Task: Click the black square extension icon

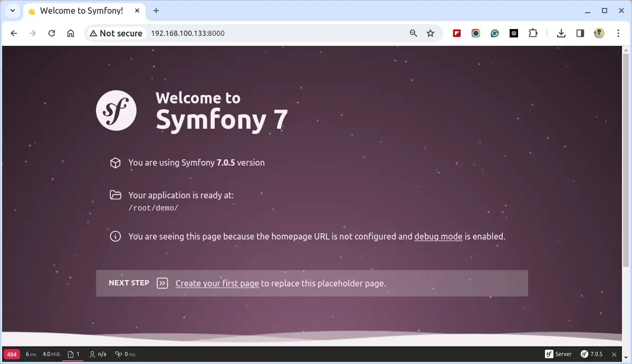Action: coord(513,33)
